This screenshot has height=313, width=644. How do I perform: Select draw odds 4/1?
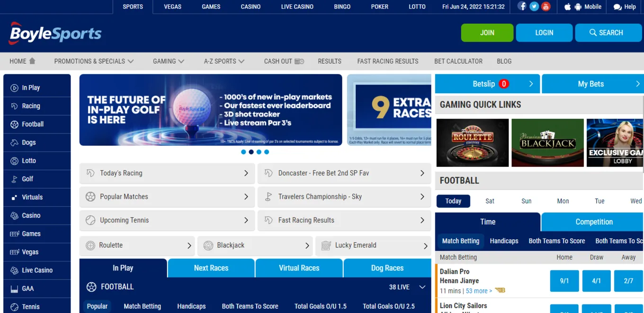(x=596, y=281)
